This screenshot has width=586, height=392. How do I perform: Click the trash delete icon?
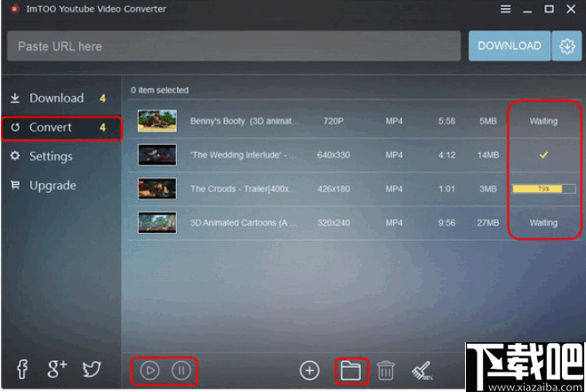click(386, 371)
